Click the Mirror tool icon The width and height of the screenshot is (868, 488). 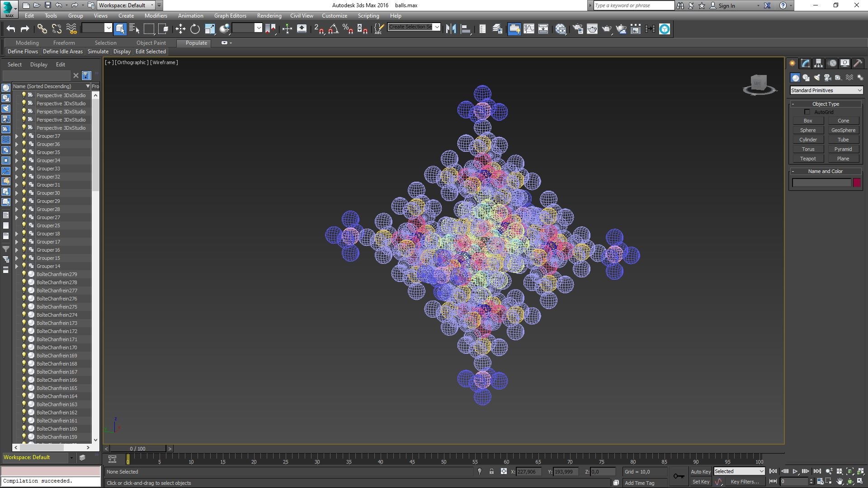(451, 29)
